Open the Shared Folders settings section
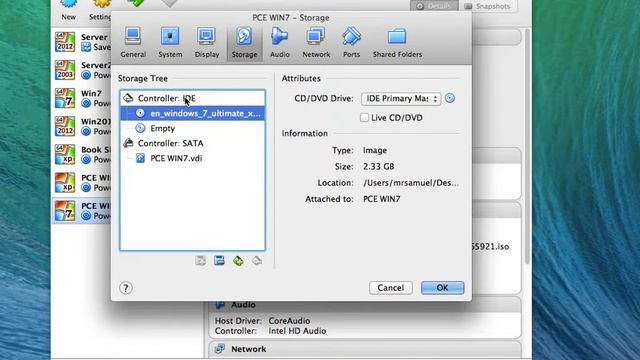This screenshot has height=360, width=640. tap(397, 42)
